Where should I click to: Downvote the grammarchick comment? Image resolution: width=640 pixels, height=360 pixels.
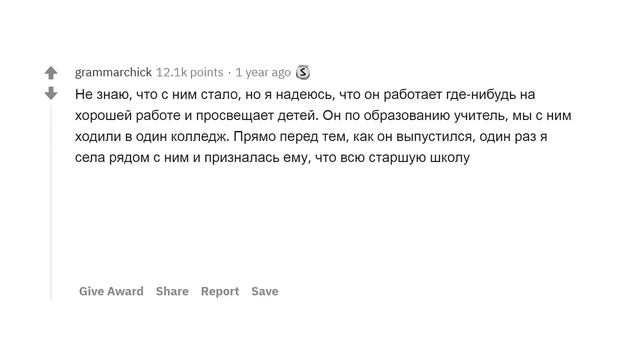(51, 93)
